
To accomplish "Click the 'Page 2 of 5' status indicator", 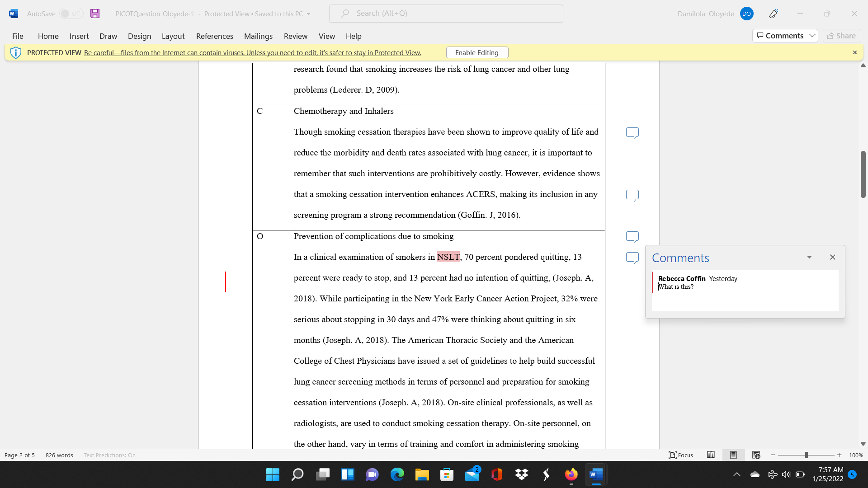I will [19, 455].
